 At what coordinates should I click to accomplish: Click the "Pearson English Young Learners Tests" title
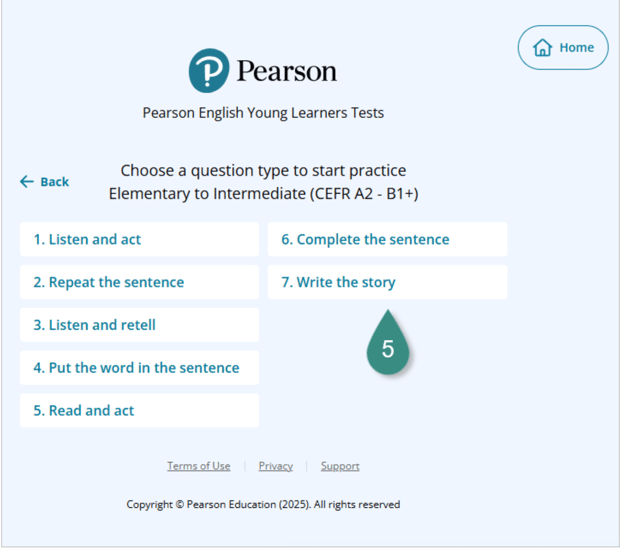tap(263, 113)
